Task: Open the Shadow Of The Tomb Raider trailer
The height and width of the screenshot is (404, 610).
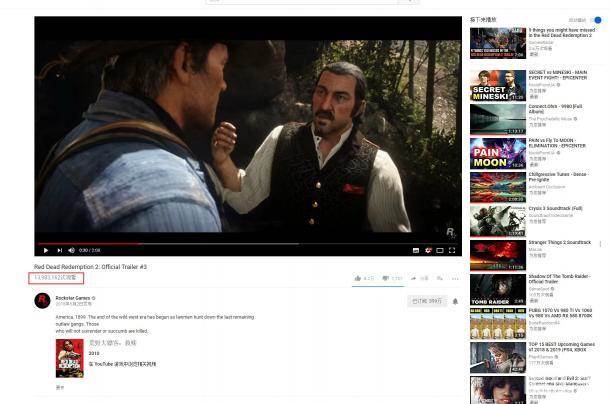Action: tap(497, 288)
